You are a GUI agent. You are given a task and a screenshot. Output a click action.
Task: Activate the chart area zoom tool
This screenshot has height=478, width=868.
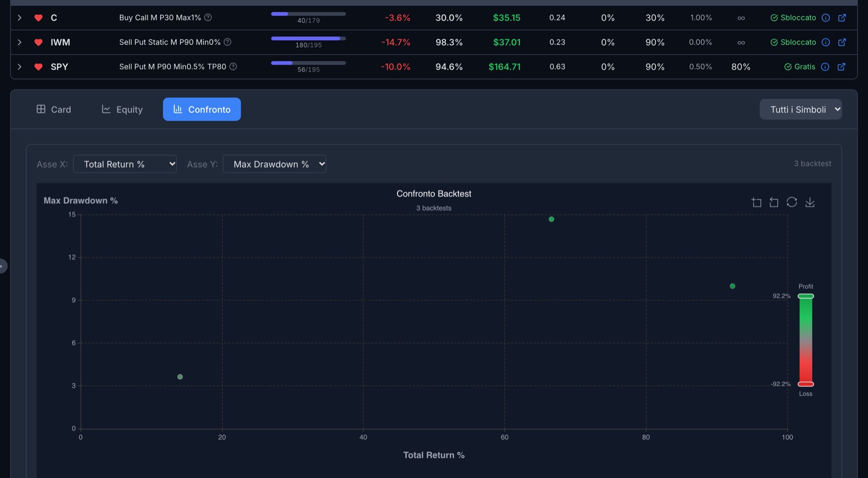[x=756, y=202]
